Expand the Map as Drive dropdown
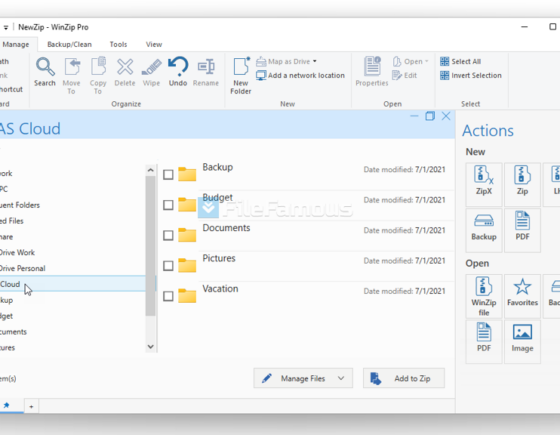Image resolution: width=560 pixels, height=435 pixels. 315,61
